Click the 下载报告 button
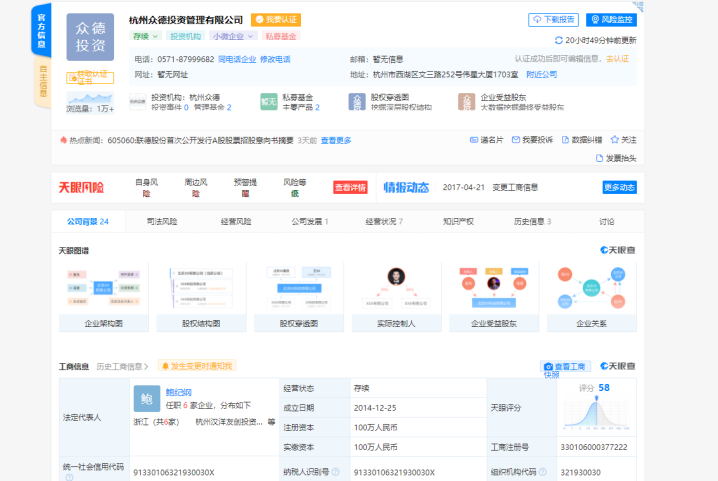Screen dimensions: 718x481 pos(554,20)
